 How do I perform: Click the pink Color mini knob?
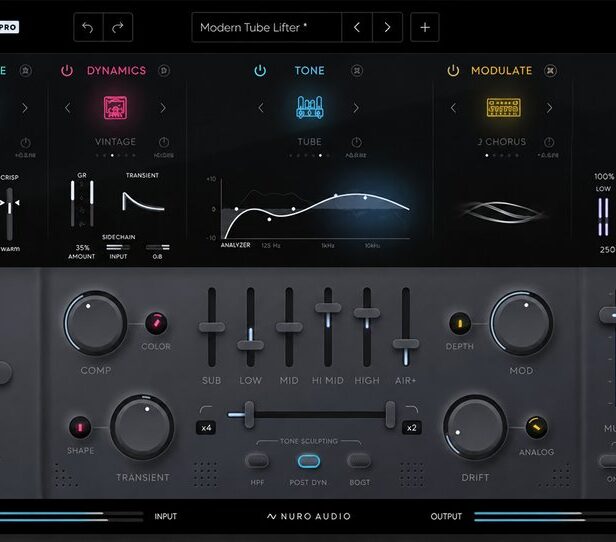tap(156, 323)
